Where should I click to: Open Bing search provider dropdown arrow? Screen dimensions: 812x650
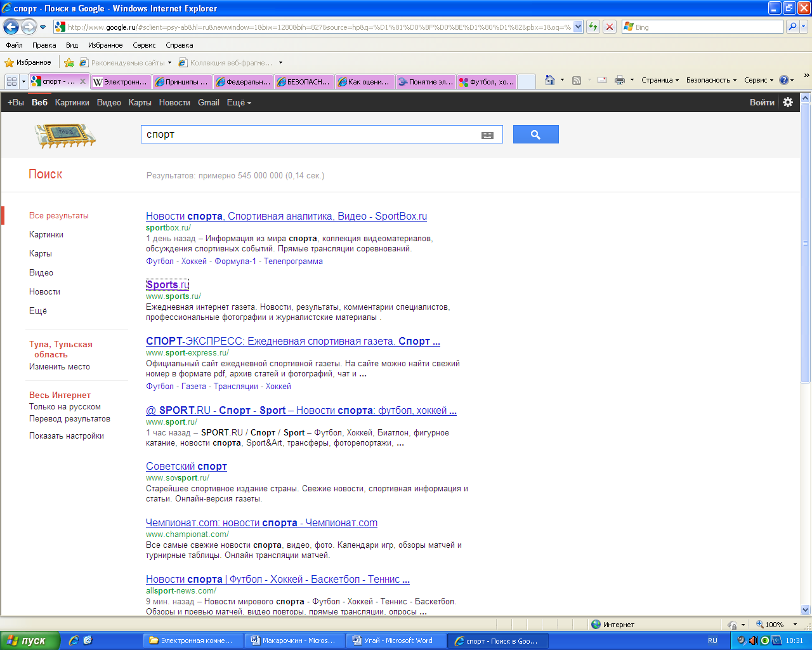pyautogui.click(x=804, y=27)
